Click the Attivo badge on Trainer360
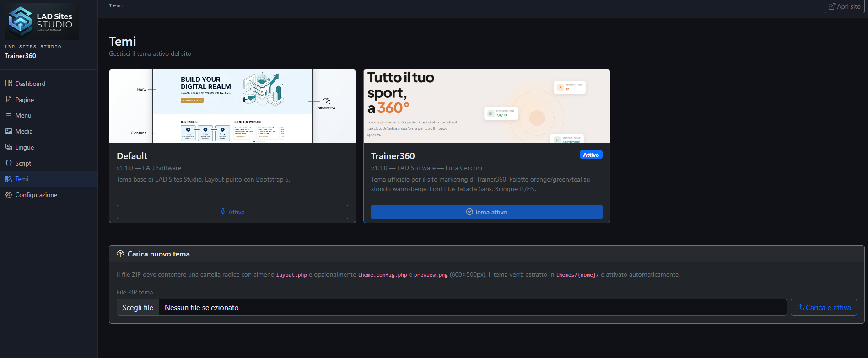Viewport: 868px width, 358px height. click(x=591, y=155)
